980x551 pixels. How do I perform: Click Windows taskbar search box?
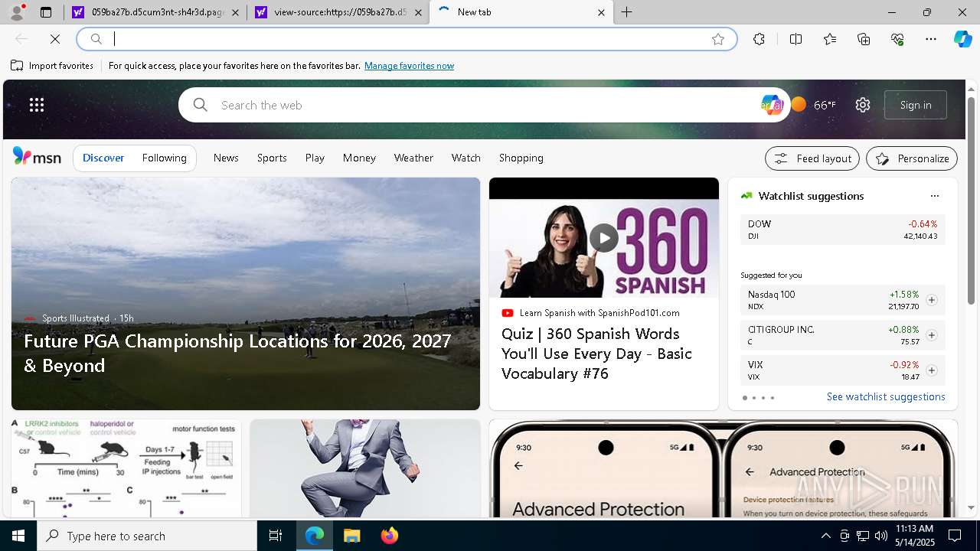pyautogui.click(x=147, y=536)
